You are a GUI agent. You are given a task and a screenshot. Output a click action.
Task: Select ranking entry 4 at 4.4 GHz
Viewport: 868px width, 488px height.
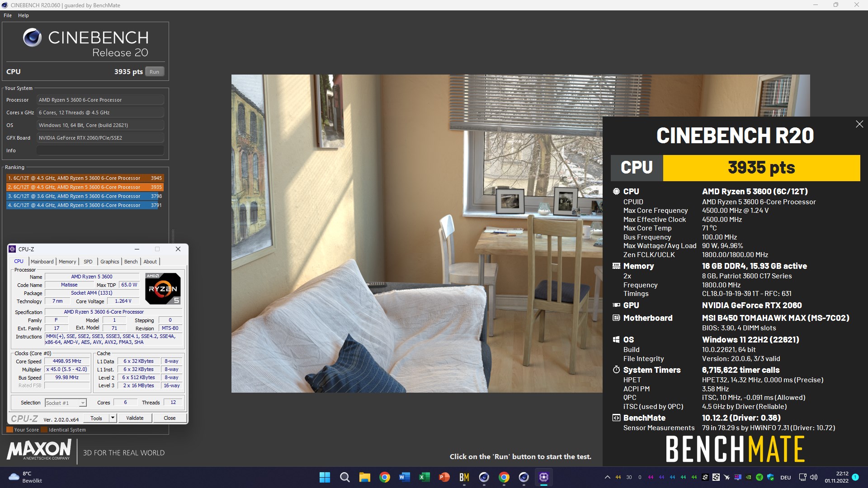(85, 205)
